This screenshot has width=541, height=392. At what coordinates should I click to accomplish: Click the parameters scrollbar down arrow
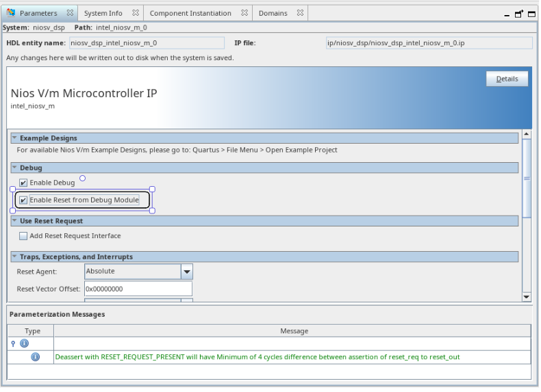(527, 298)
